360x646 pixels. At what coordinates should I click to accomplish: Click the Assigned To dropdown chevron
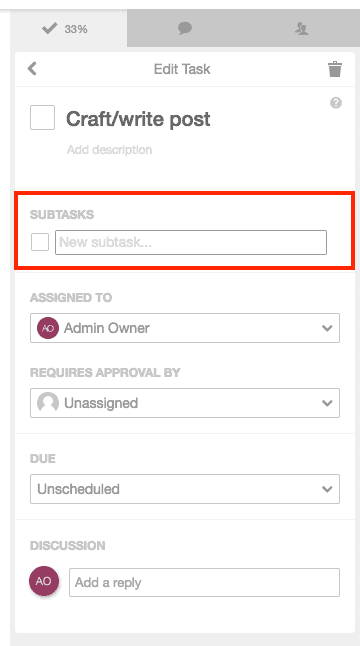[327, 328]
